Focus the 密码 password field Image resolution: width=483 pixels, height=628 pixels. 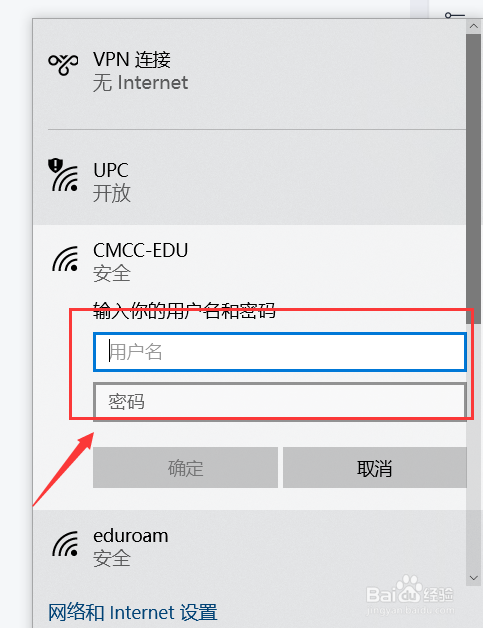(280, 401)
